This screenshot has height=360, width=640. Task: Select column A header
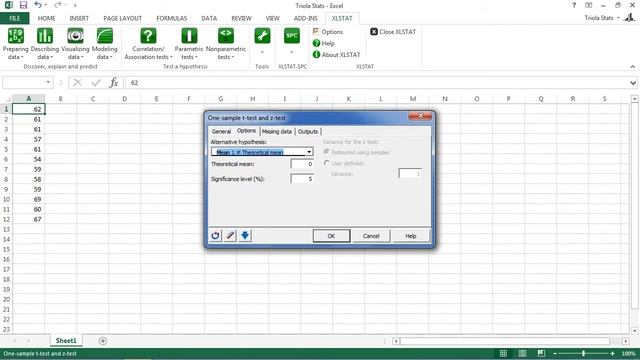click(x=29, y=99)
